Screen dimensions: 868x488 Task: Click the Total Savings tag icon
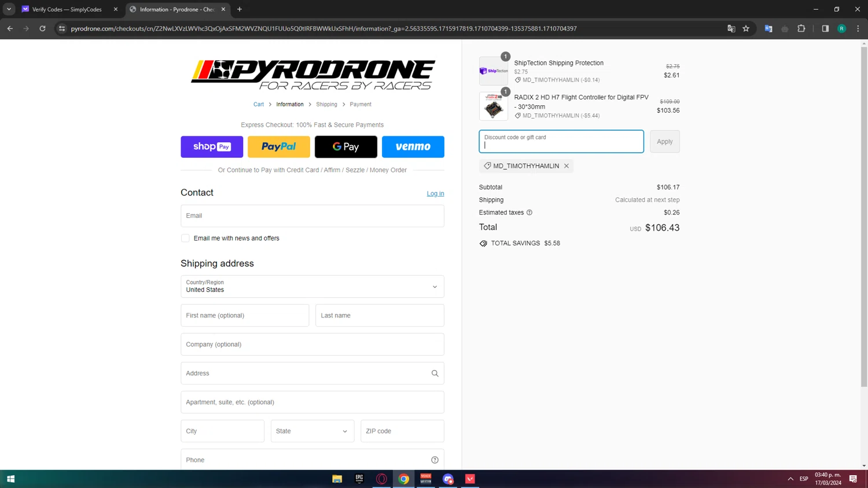tap(483, 243)
